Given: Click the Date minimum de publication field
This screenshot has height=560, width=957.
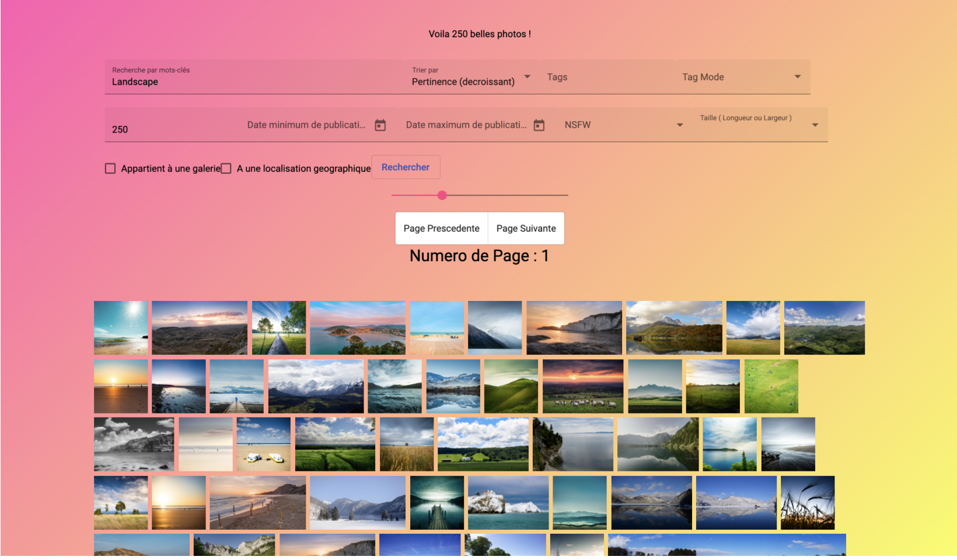Looking at the screenshot, I should point(306,125).
